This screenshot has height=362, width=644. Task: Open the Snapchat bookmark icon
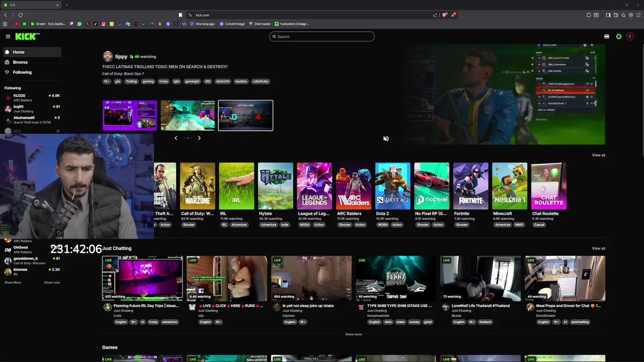click(x=112, y=24)
